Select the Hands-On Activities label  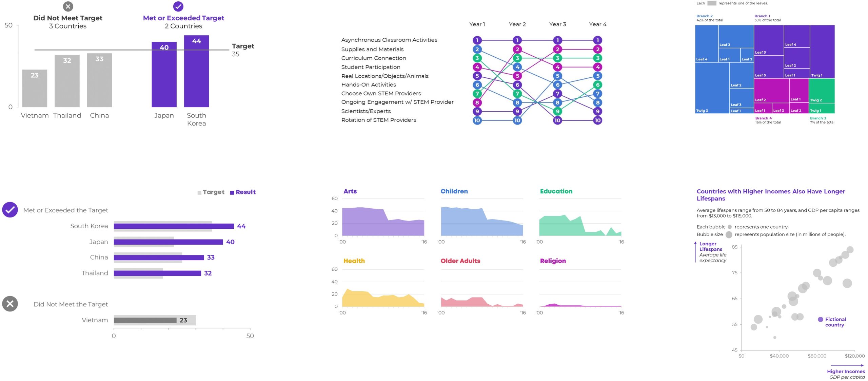point(369,85)
